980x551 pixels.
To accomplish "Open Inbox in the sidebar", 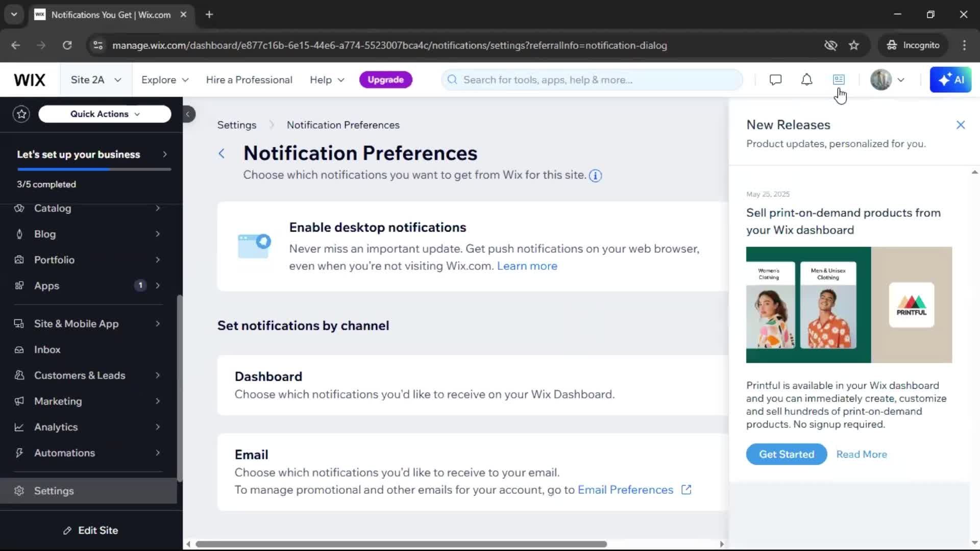I will (88, 349).
